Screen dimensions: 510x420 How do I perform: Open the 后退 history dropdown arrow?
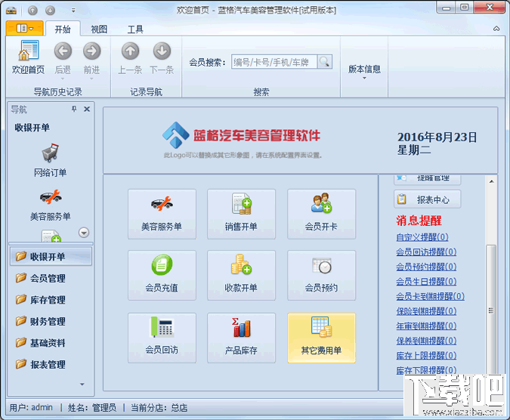point(63,79)
